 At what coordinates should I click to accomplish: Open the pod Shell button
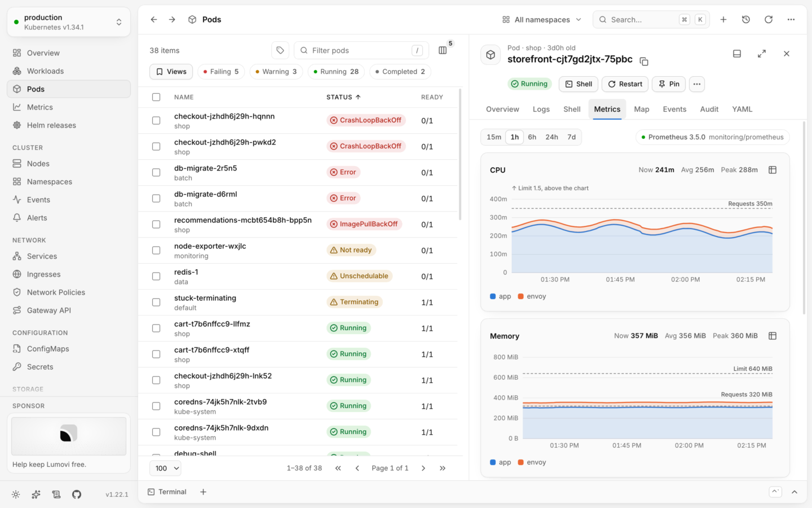[x=579, y=84]
